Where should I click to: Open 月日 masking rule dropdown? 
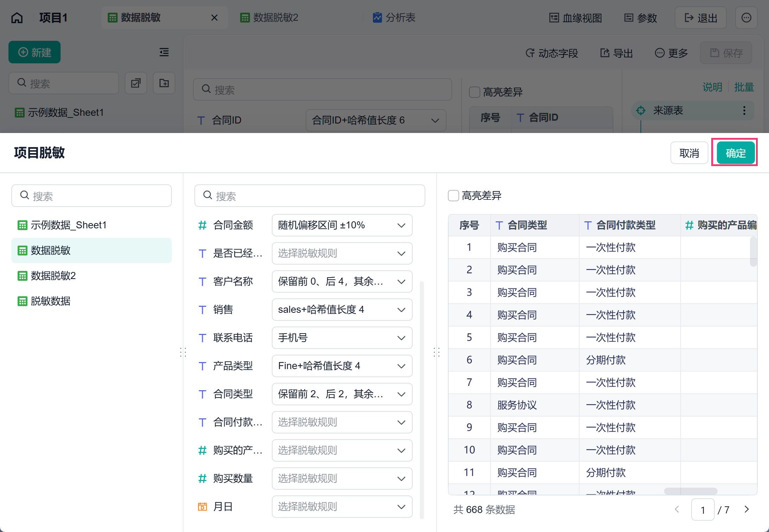tap(342, 507)
